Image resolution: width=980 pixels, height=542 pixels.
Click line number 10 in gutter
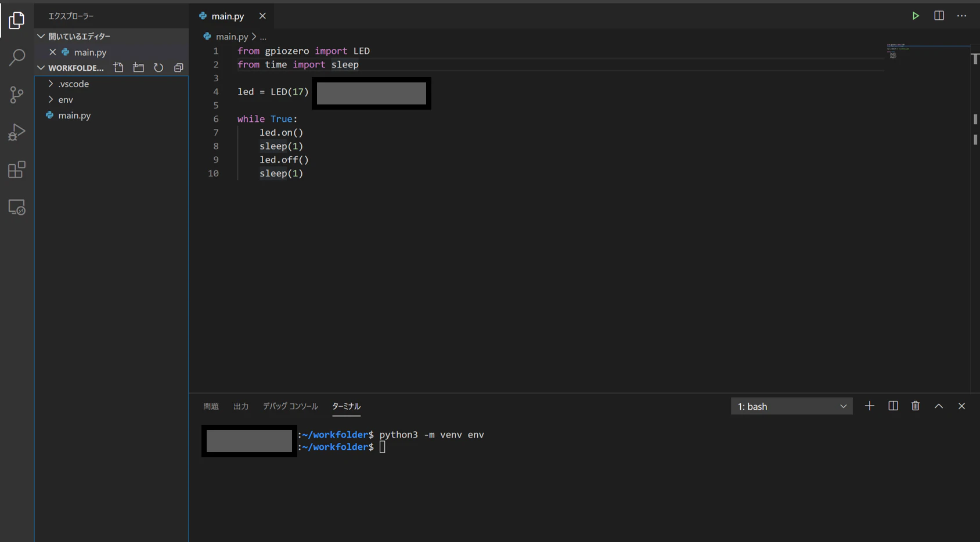(x=214, y=174)
